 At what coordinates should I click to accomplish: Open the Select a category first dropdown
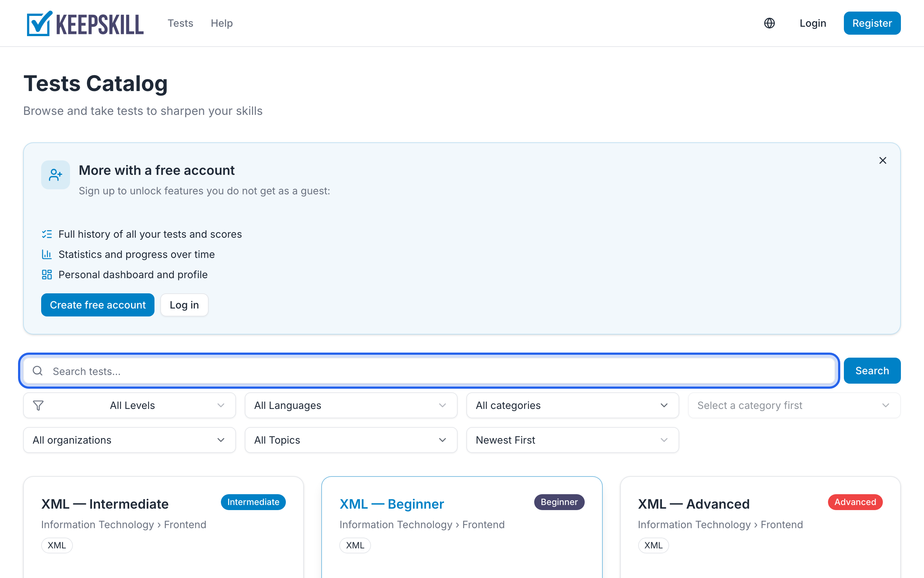(x=794, y=405)
